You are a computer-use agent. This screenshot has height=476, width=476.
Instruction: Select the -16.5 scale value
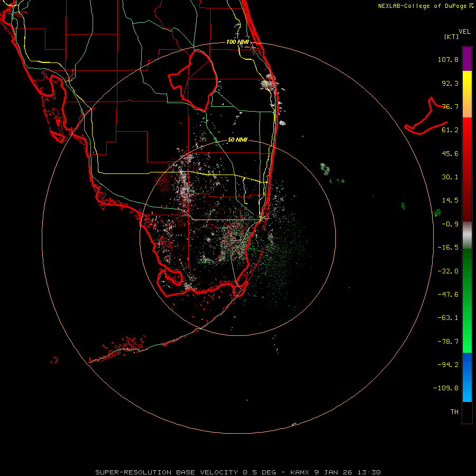point(448,248)
